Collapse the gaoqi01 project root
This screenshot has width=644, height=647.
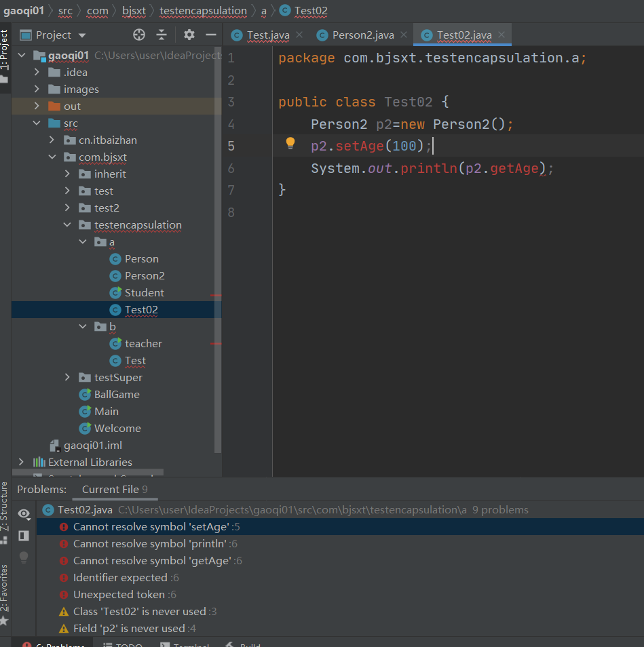(x=22, y=55)
